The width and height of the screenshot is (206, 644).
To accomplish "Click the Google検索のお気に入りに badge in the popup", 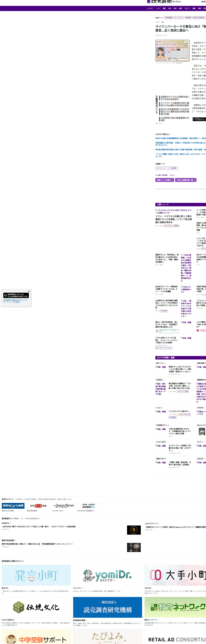I will pyautogui.click(x=16, y=295).
